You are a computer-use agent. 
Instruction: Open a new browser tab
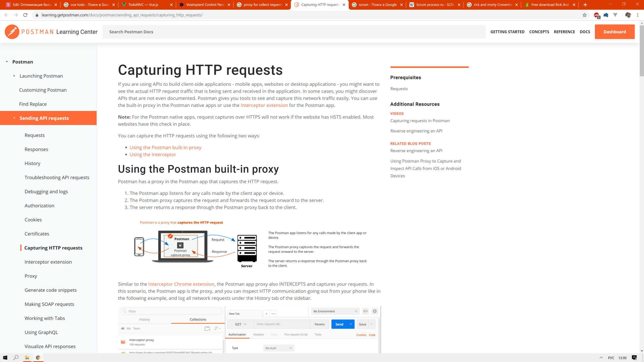pyautogui.click(x=585, y=5)
